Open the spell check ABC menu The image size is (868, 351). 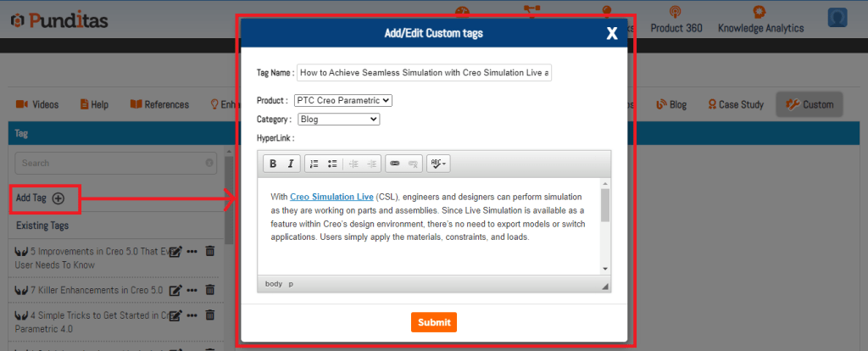(x=438, y=163)
